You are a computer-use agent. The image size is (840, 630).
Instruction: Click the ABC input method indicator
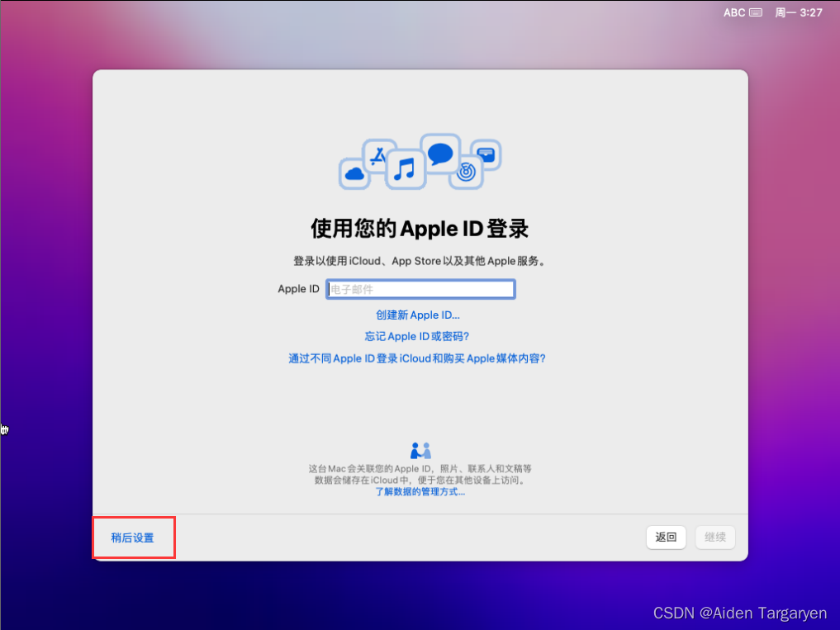(x=734, y=12)
